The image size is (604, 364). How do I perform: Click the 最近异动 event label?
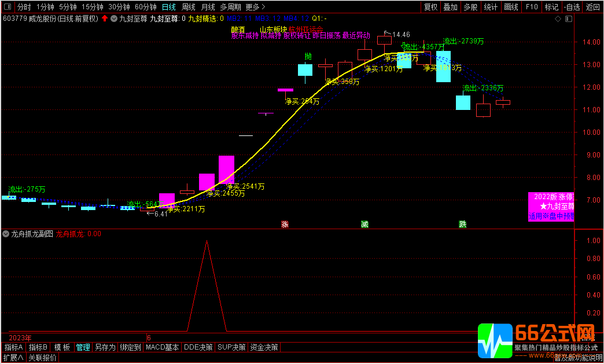click(356, 36)
